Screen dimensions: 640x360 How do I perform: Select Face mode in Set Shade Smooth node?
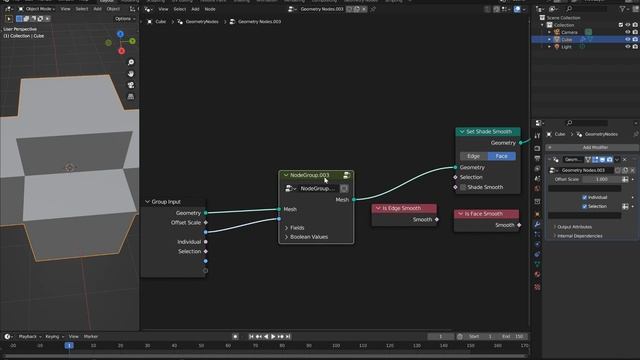click(502, 156)
